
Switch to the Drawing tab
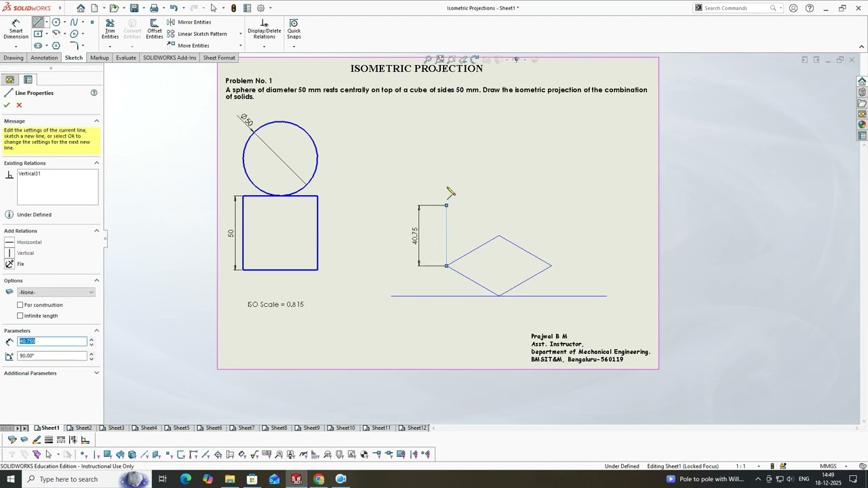click(14, 58)
